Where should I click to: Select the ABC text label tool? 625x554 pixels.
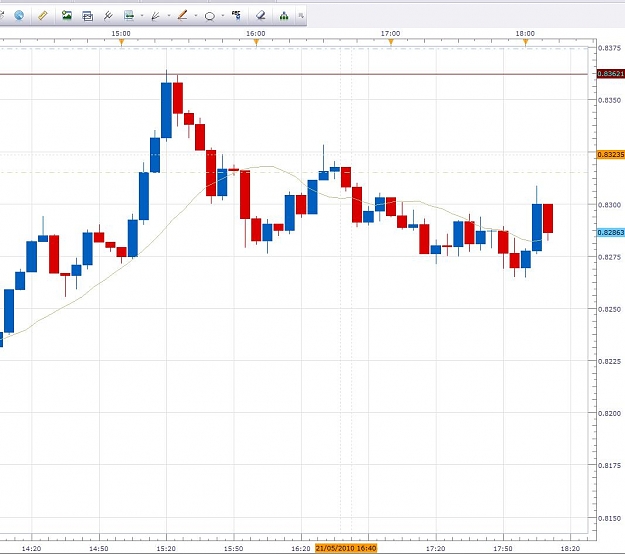click(236, 16)
